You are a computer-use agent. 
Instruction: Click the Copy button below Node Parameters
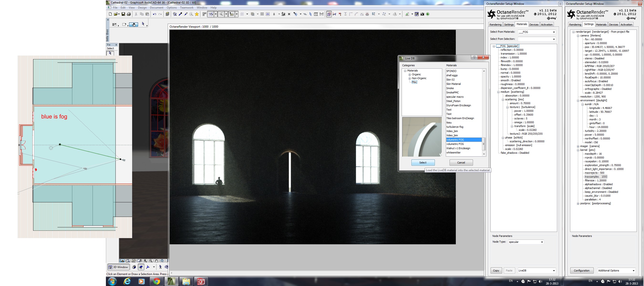tap(496, 271)
